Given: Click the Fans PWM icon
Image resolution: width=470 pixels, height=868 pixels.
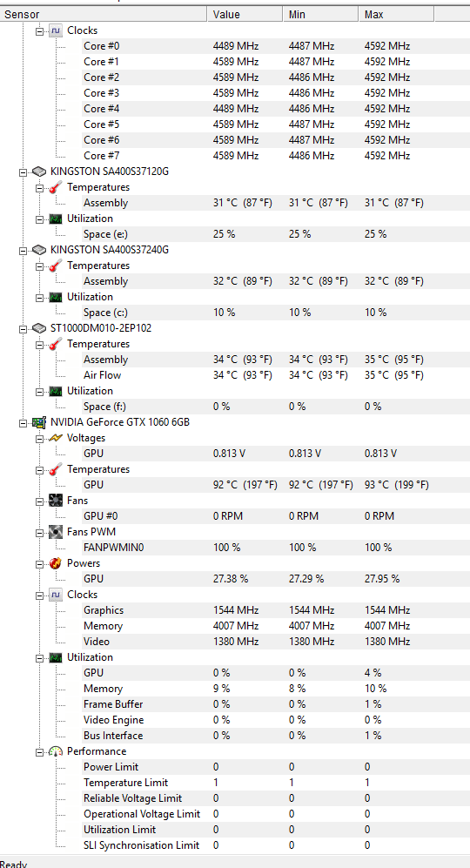Looking at the screenshot, I should click(56, 532).
